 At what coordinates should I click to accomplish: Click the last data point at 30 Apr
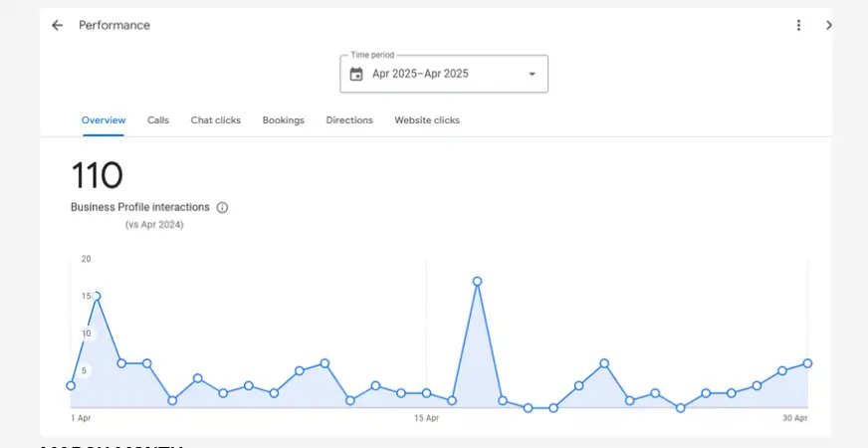808,363
